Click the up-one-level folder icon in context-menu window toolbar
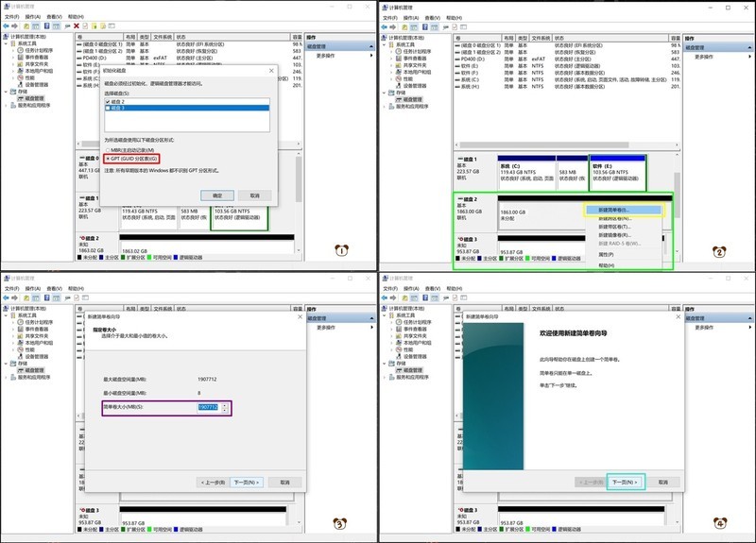The image size is (756, 543). click(404, 27)
